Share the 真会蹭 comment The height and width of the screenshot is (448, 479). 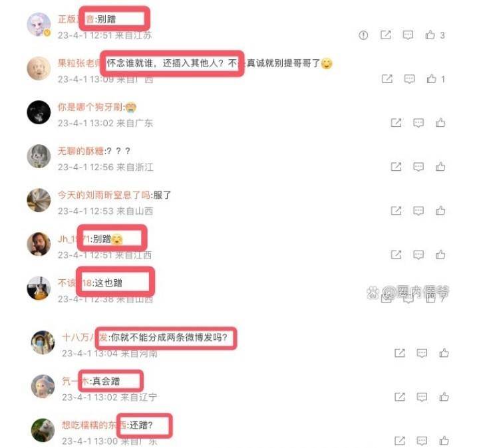(x=400, y=397)
